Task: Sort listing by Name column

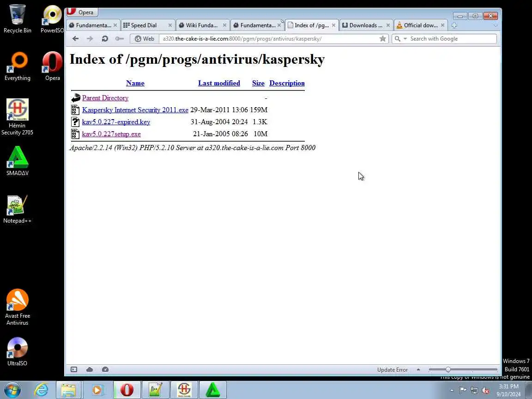Action: [135, 83]
